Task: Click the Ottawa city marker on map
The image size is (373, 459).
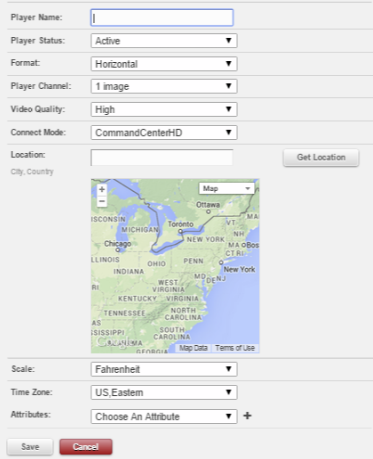Action: point(208,212)
